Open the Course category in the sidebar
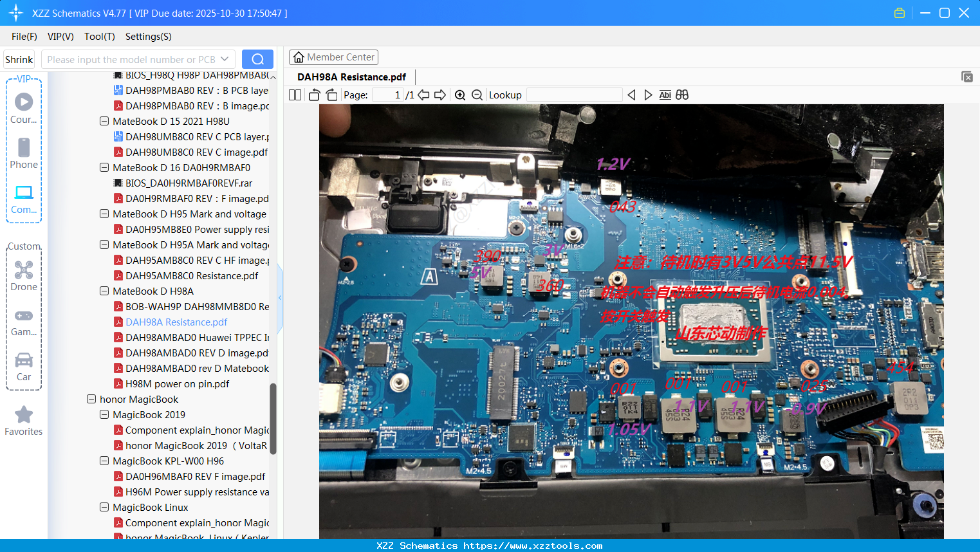This screenshot has height=552, width=980. coord(24,109)
